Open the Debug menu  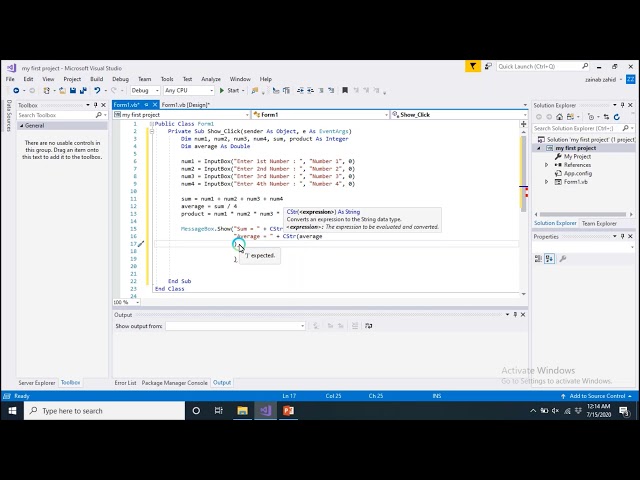(120, 79)
